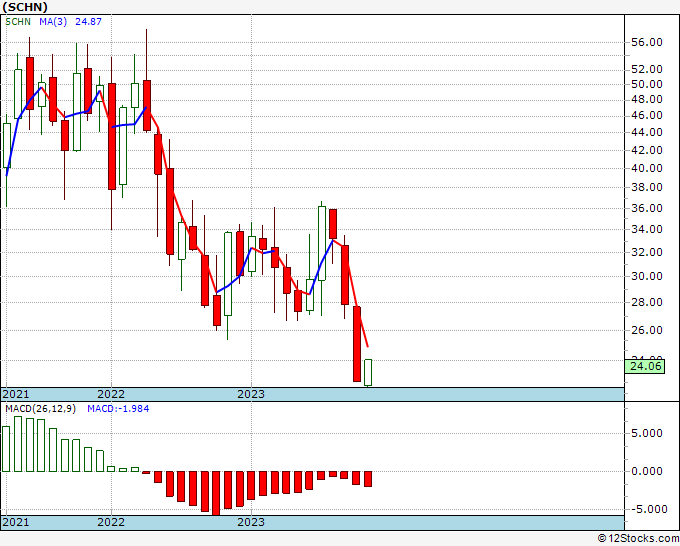Click the last red MACD histogram bar
680x546 pixels.
[368, 479]
